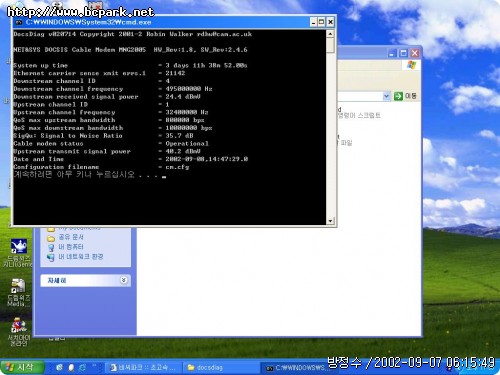This screenshot has height=375, width=500.
Task: Click 'System up time' line in cmd
Action: [130, 66]
